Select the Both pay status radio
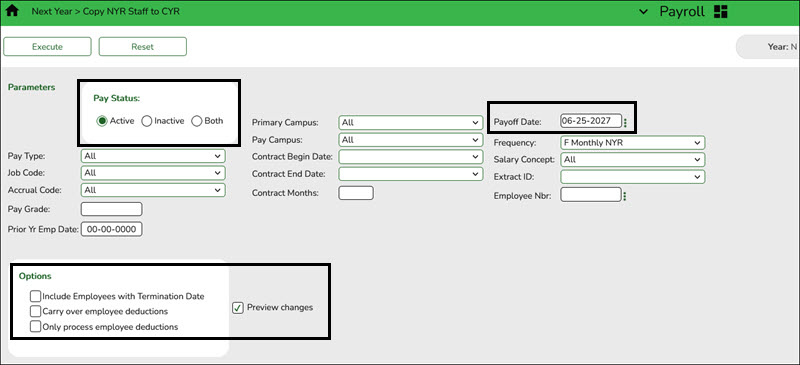The width and height of the screenshot is (800, 365). coord(196,121)
